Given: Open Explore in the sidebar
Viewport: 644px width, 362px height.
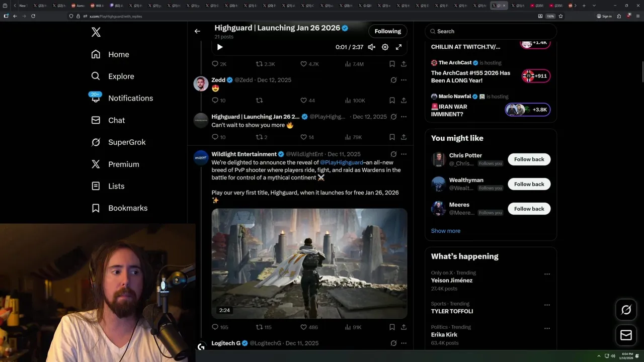Looking at the screenshot, I should (113, 76).
